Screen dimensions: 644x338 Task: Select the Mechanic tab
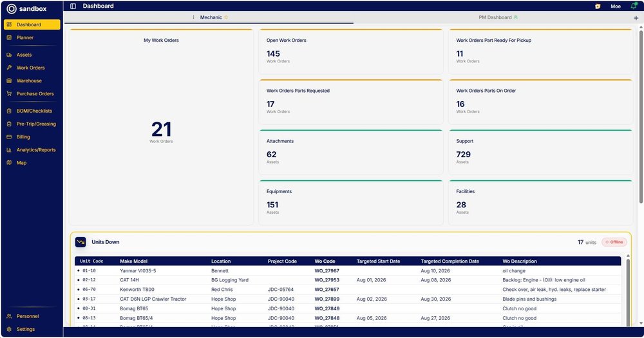click(x=211, y=17)
